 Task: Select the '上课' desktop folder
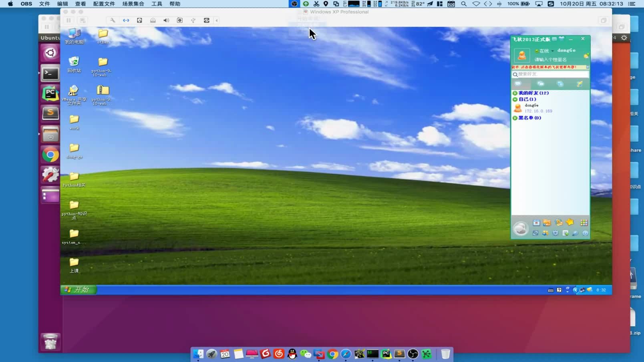pos(74,265)
